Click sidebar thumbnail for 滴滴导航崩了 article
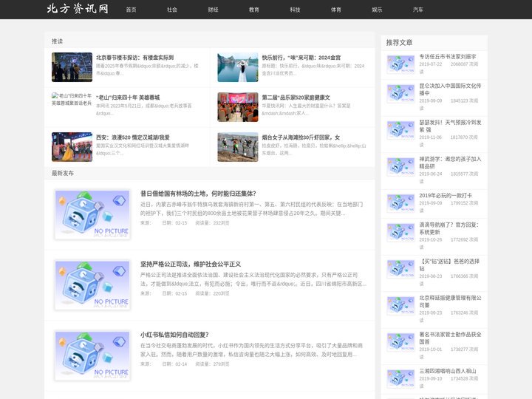The image size is (532, 399). click(400, 232)
